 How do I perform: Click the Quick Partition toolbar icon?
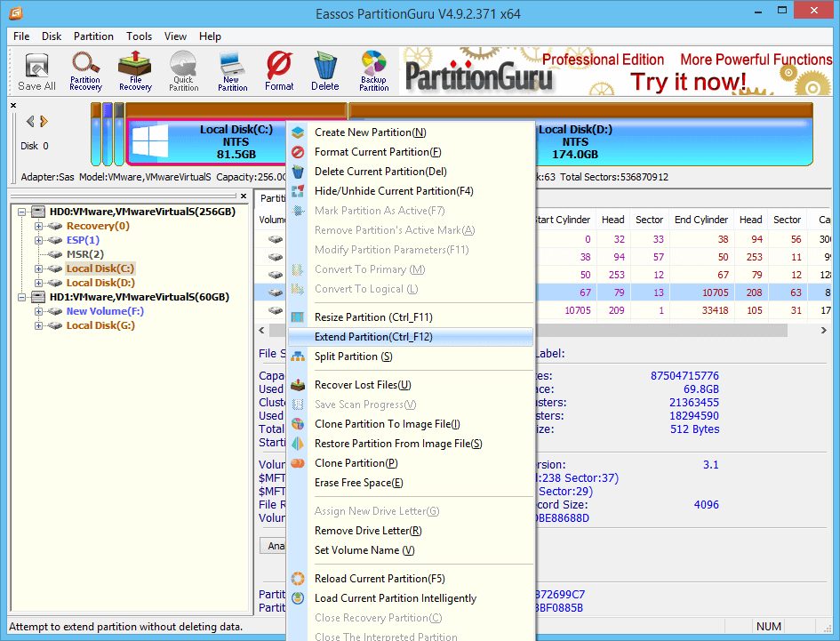coord(184,71)
